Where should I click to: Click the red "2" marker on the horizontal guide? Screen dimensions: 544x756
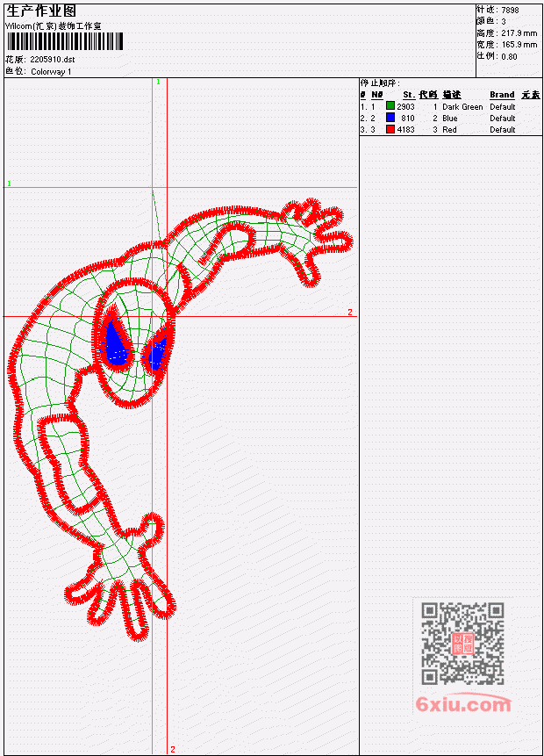click(x=350, y=312)
